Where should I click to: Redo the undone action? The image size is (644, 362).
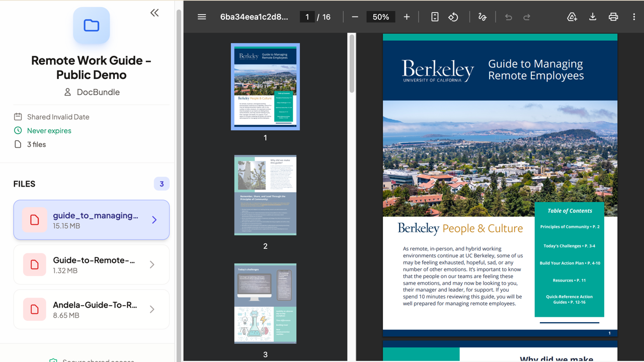526,17
